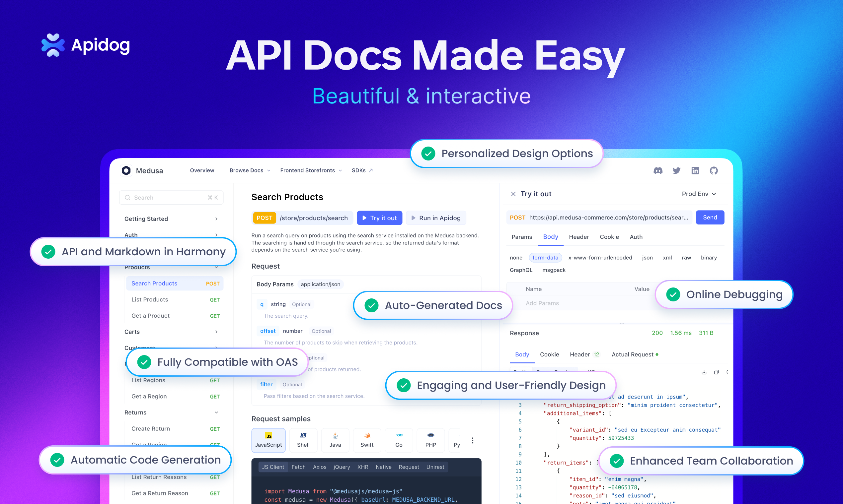Image resolution: width=843 pixels, height=504 pixels.
Task: Open the Discord icon link
Action: (658, 170)
